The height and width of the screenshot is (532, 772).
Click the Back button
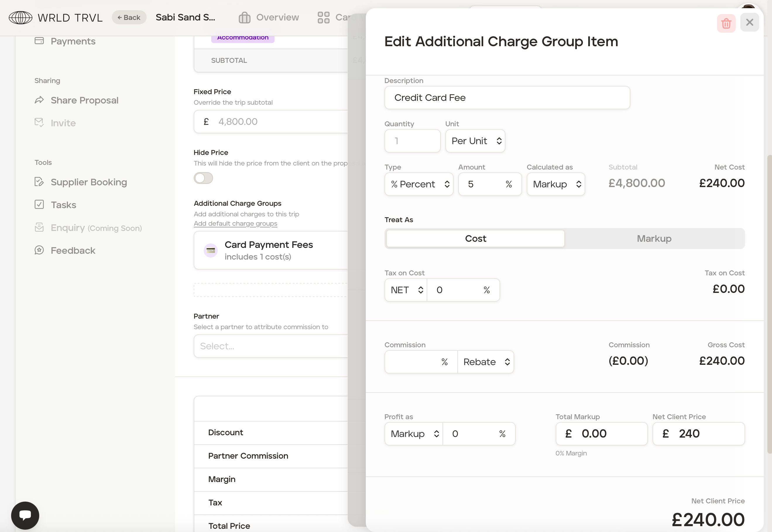(x=129, y=17)
